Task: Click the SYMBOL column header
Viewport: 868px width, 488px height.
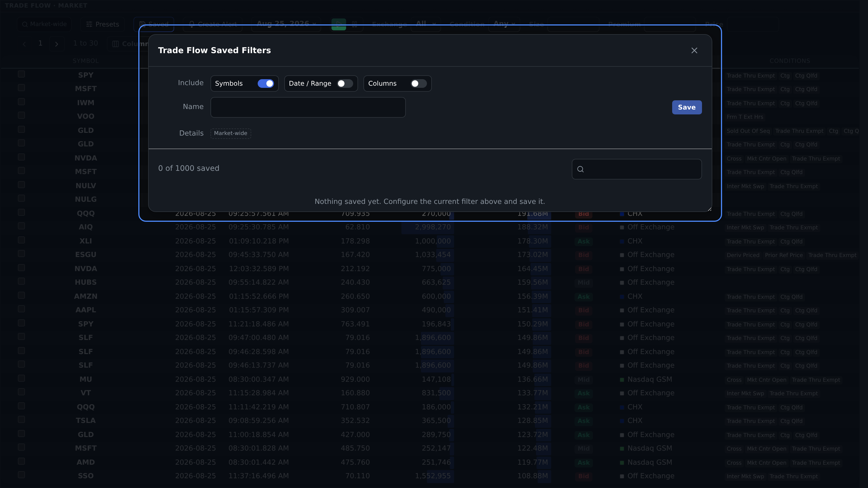Action: point(86,61)
